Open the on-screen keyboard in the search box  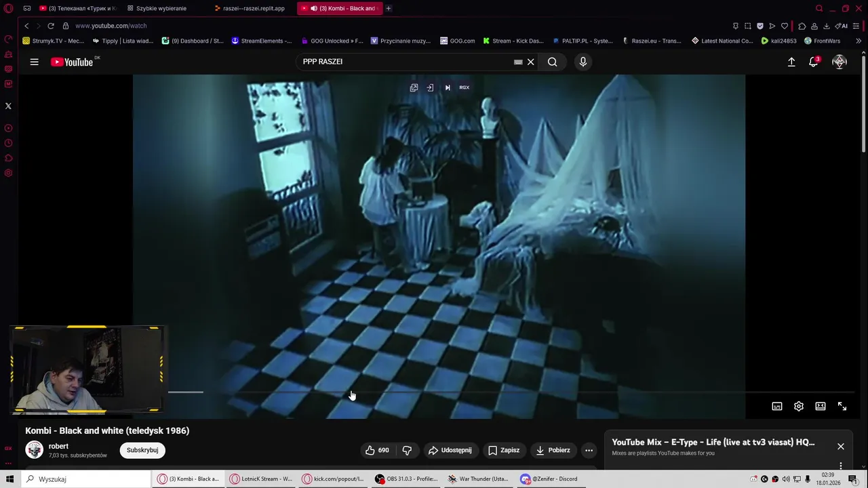click(x=518, y=62)
